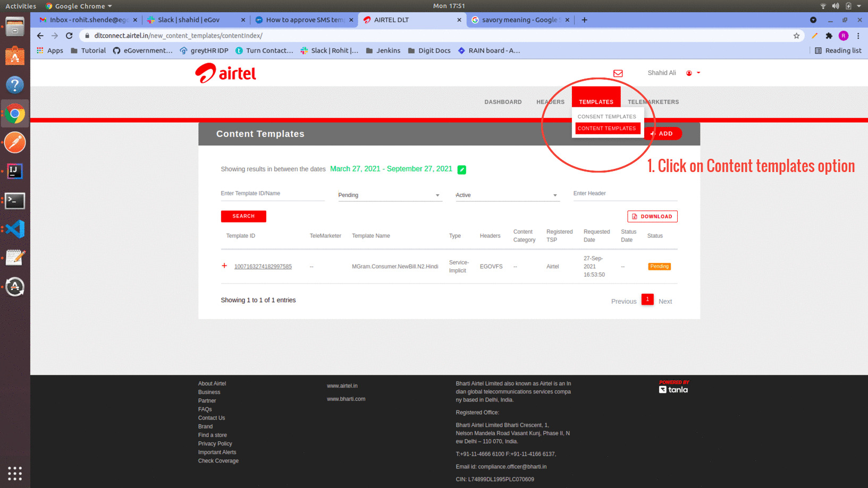Image resolution: width=868 pixels, height=488 pixels.
Task: Open the Pending status dropdown
Action: 390,195
